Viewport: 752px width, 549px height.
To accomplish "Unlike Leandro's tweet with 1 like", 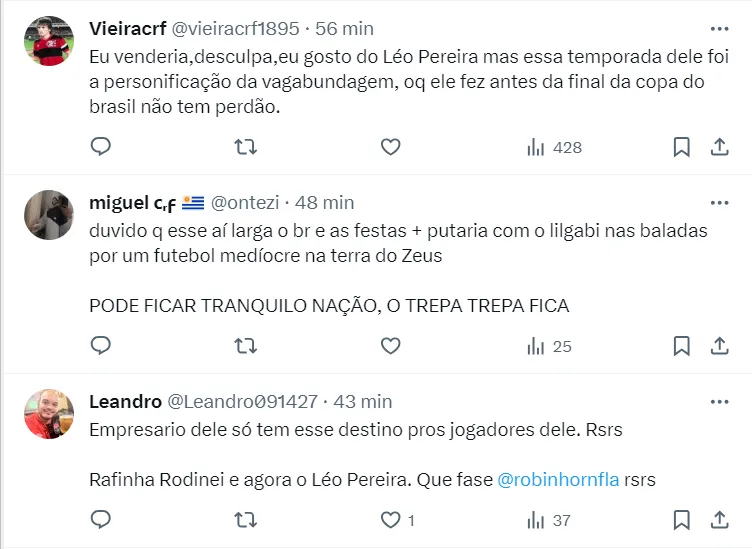I will (x=390, y=520).
